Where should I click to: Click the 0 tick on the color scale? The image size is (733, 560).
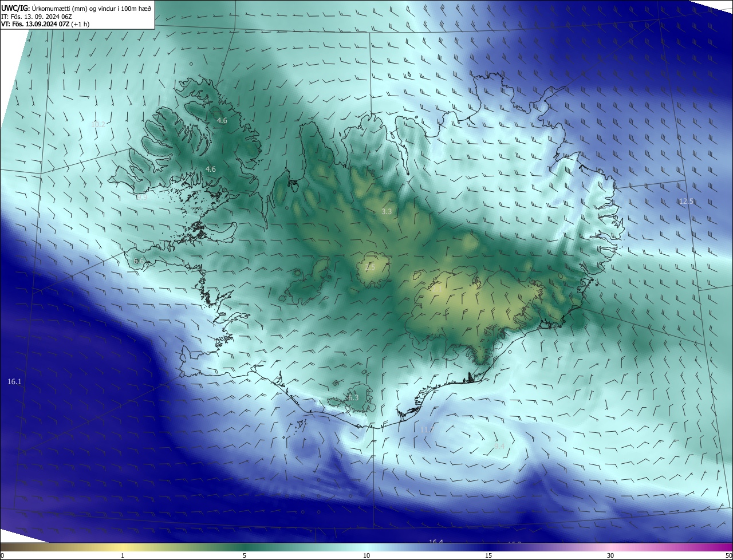[2, 555]
